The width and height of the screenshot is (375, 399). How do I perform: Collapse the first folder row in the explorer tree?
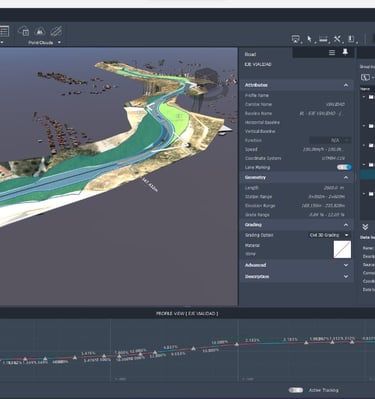[x=364, y=97]
